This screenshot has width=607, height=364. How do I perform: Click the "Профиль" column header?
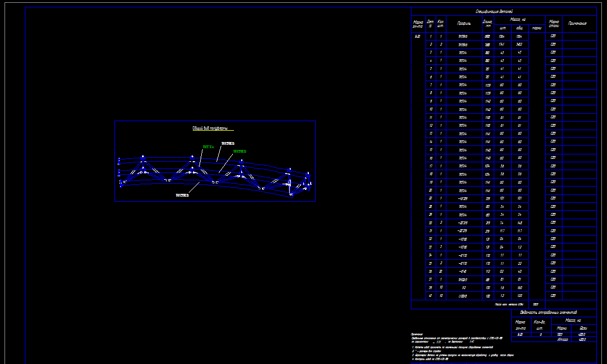(464, 24)
